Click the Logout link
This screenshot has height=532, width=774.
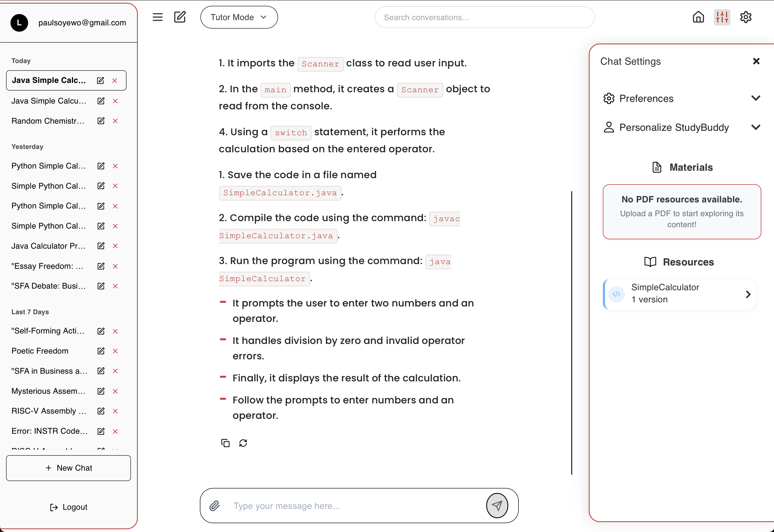pyautogui.click(x=68, y=507)
